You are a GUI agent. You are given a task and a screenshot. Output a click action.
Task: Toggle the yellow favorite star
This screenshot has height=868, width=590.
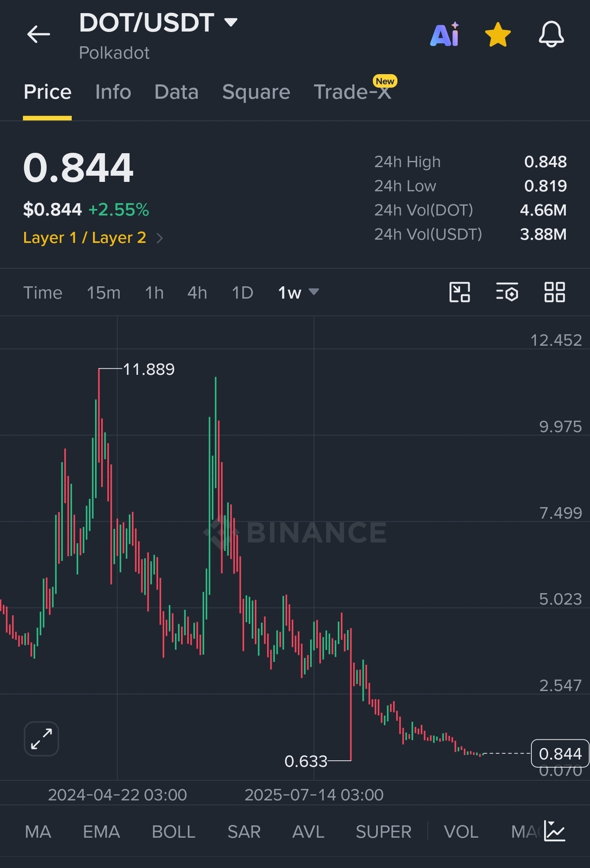[498, 35]
